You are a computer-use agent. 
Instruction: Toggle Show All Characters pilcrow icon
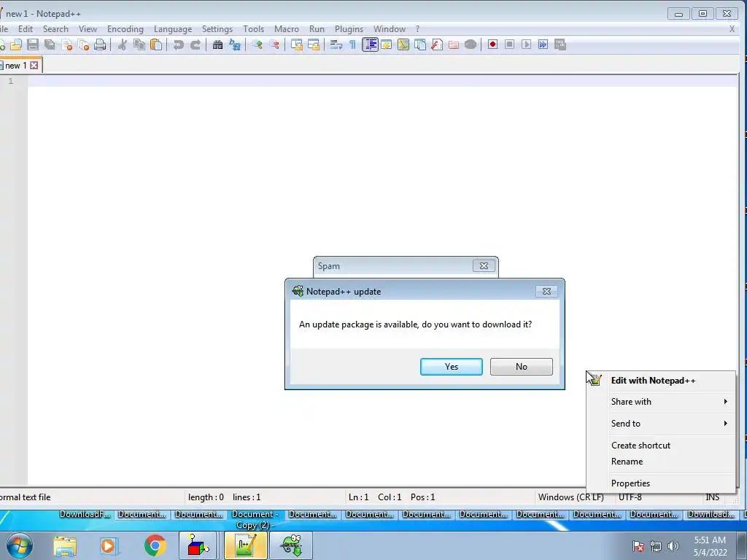[352, 44]
